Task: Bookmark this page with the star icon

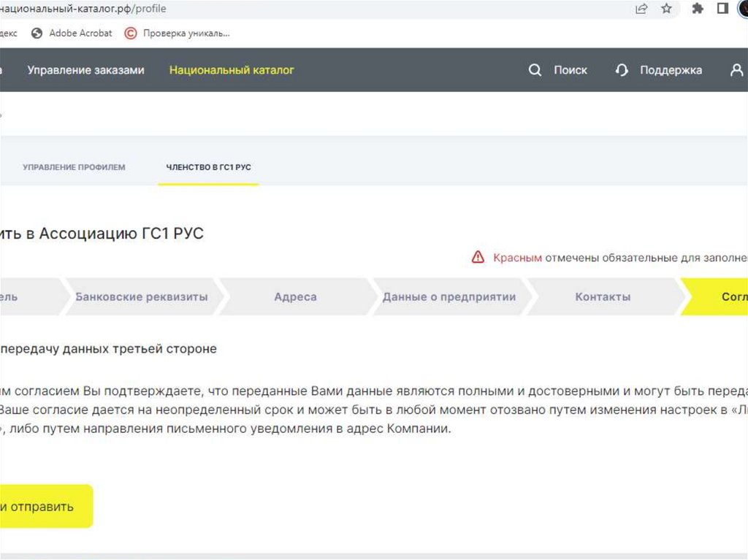Action: 666,9
